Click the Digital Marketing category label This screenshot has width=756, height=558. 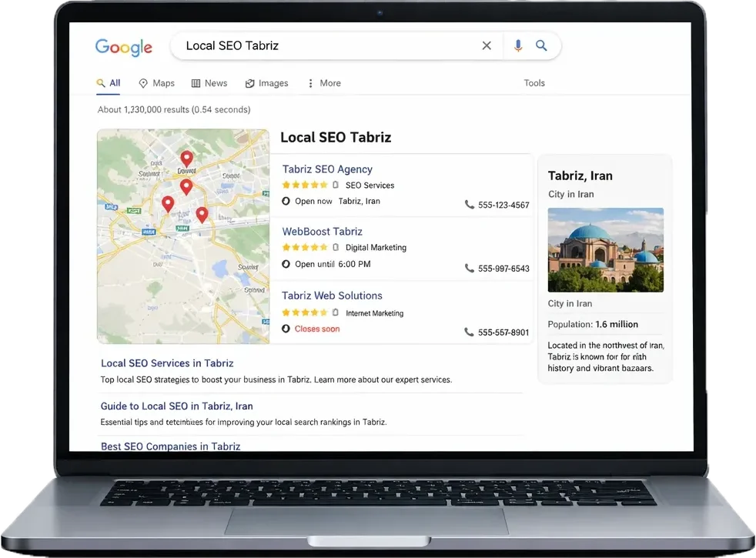376,247
